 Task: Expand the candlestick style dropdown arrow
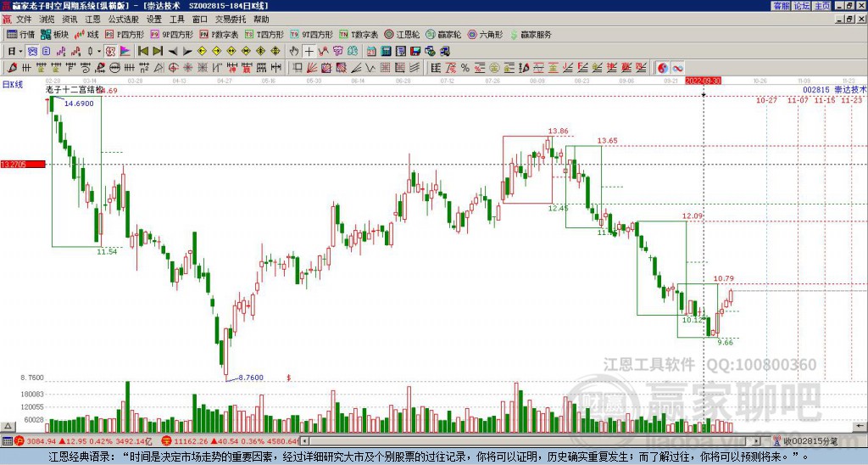(x=99, y=51)
